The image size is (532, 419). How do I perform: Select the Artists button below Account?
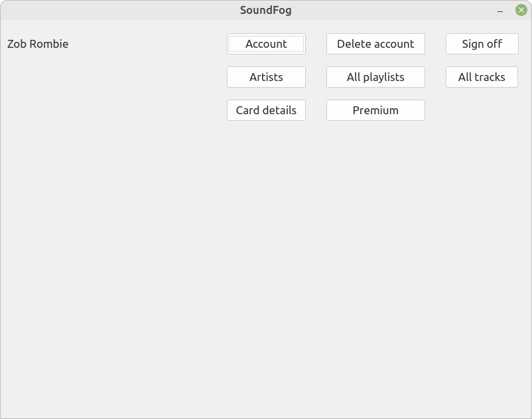[266, 77]
